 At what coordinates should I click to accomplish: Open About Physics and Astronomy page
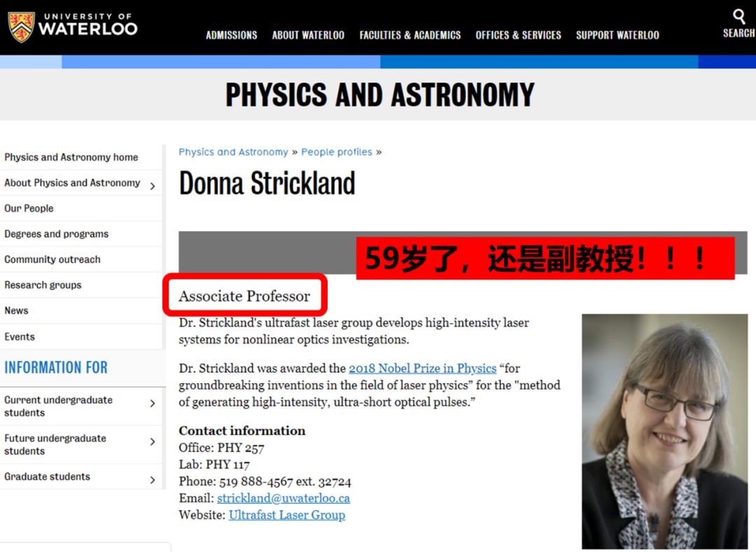(x=72, y=183)
